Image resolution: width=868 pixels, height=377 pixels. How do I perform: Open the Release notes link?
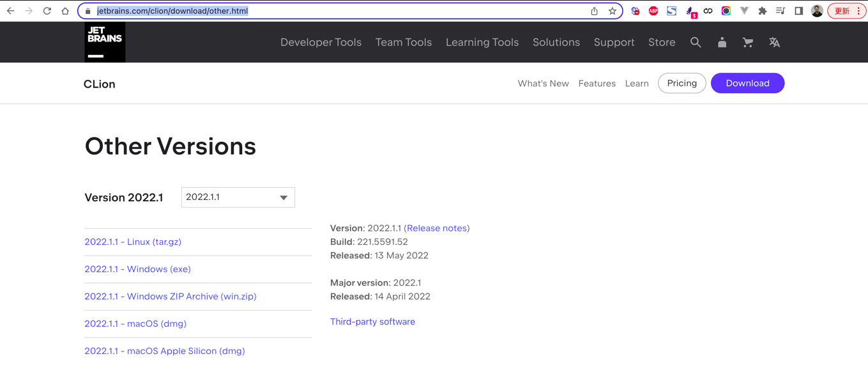click(437, 228)
